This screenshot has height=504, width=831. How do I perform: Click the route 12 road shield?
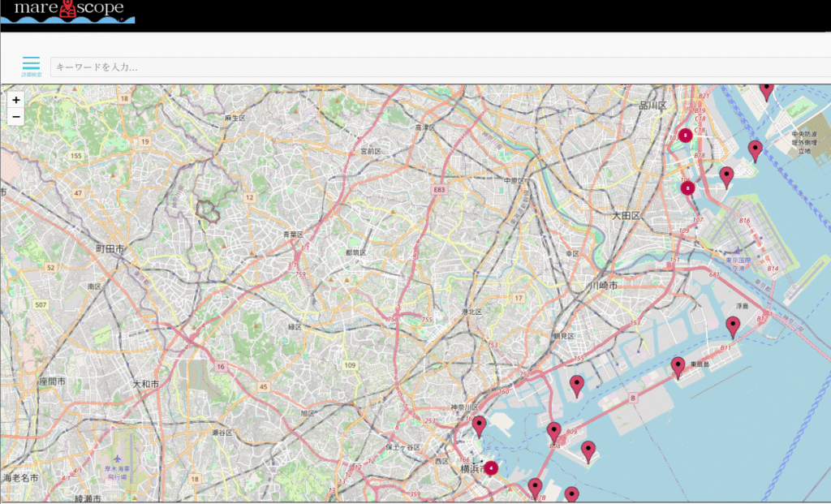pos(249,198)
